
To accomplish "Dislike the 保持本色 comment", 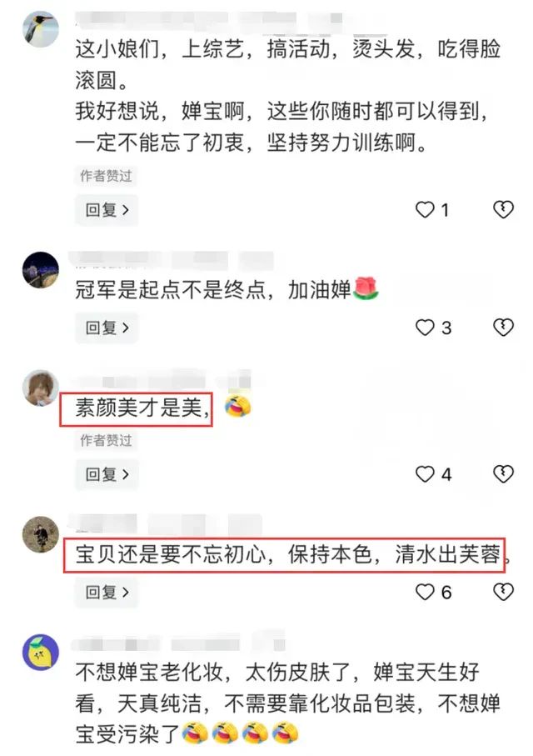I will [x=504, y=592].
